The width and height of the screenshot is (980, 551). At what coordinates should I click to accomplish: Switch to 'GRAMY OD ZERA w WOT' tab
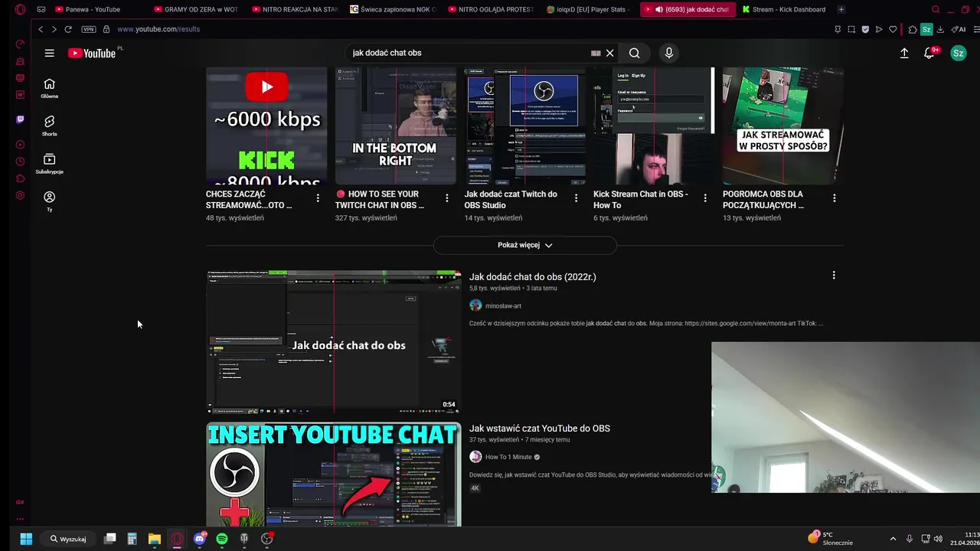(x=197, y=9)
